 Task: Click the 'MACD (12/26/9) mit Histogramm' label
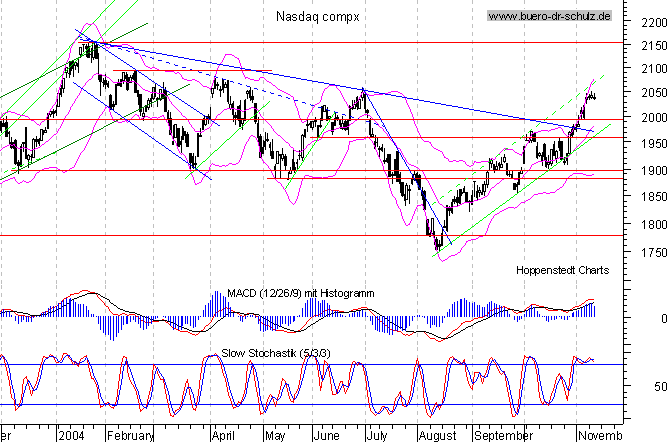tap(300, 294)
